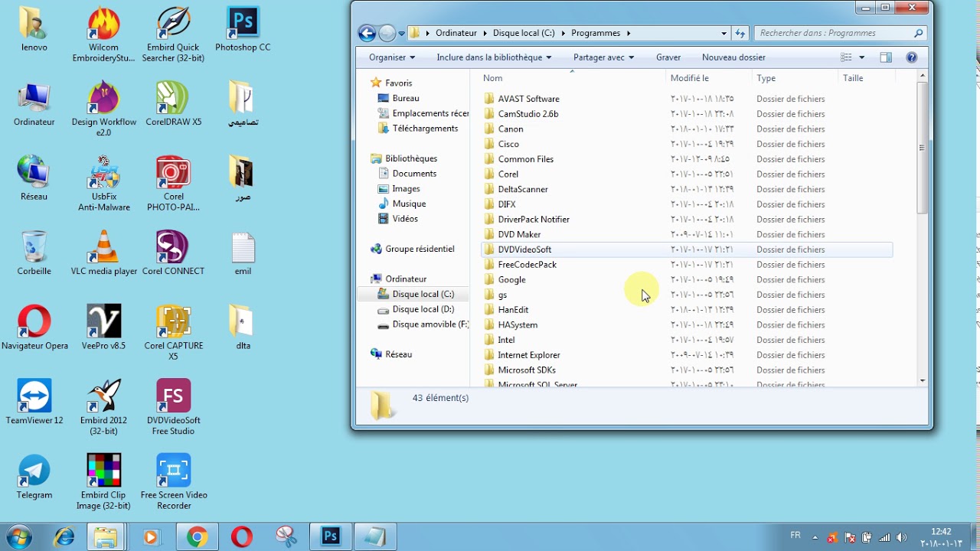This screenshot has height=551, width=980.
Task: Select the Corbeille recycle bin icon
Action: click(x=34, y=253)
